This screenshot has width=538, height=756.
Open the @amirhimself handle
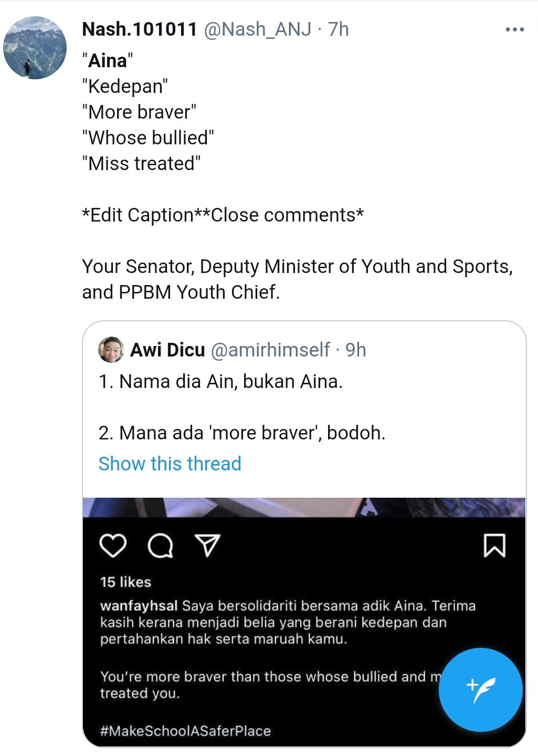coord(270,350)
